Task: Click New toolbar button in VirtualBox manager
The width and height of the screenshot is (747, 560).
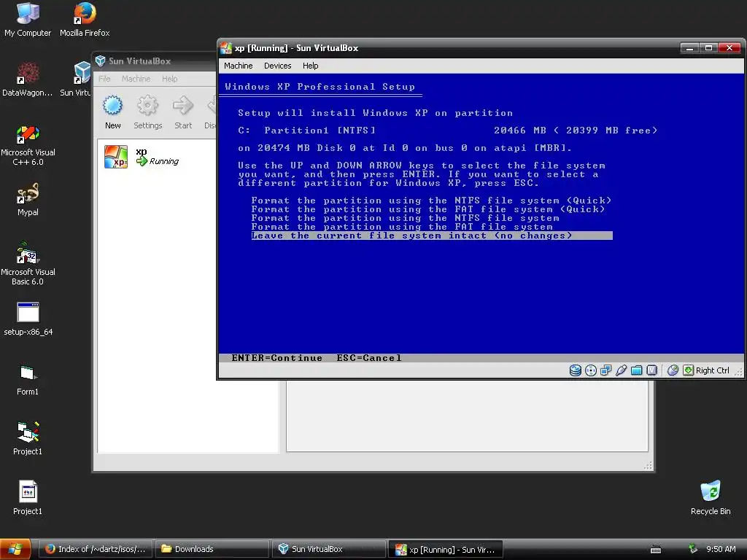Action: tap(113, 112)
